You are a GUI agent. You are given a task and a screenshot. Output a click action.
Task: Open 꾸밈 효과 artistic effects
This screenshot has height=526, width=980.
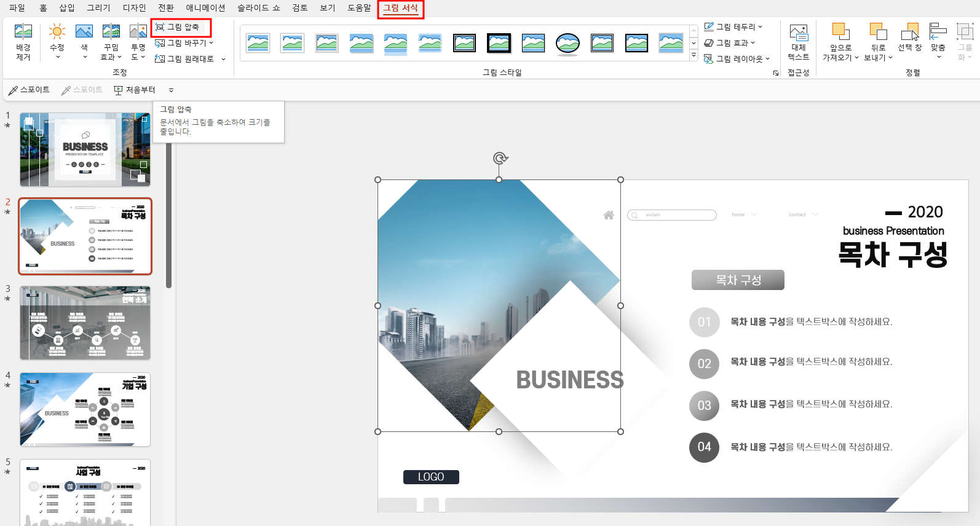point(111,42)
